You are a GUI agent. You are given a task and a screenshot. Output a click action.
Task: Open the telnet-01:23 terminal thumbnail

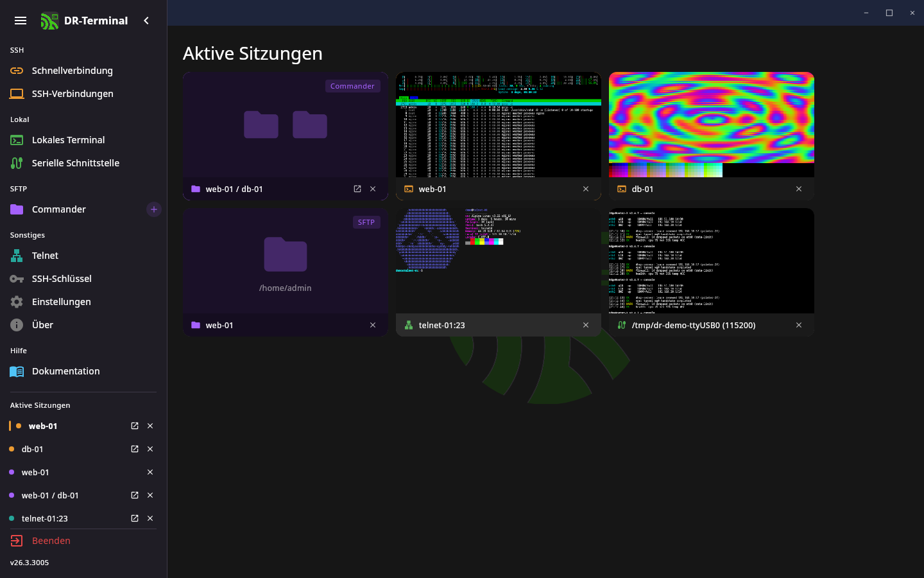(x=499, y=261)
